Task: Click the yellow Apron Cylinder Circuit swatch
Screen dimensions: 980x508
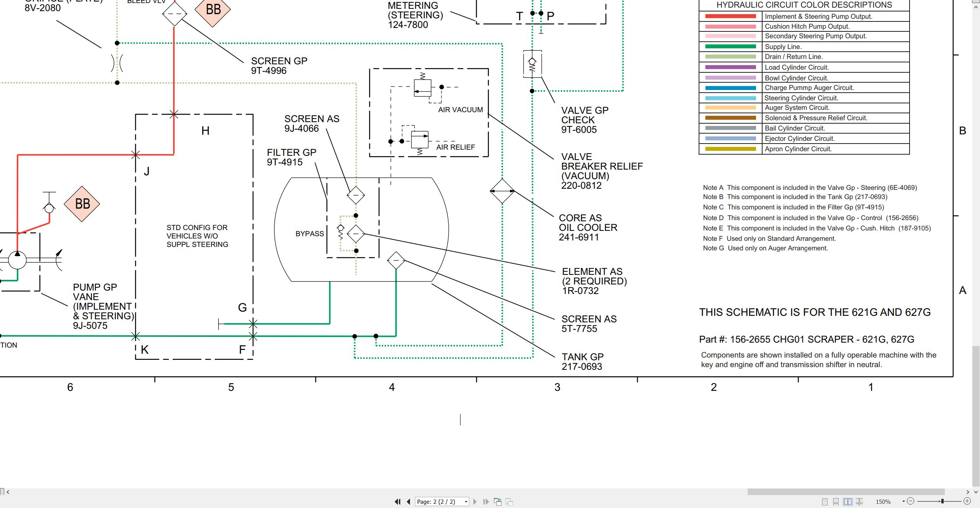Action: [x=730, y=149]
